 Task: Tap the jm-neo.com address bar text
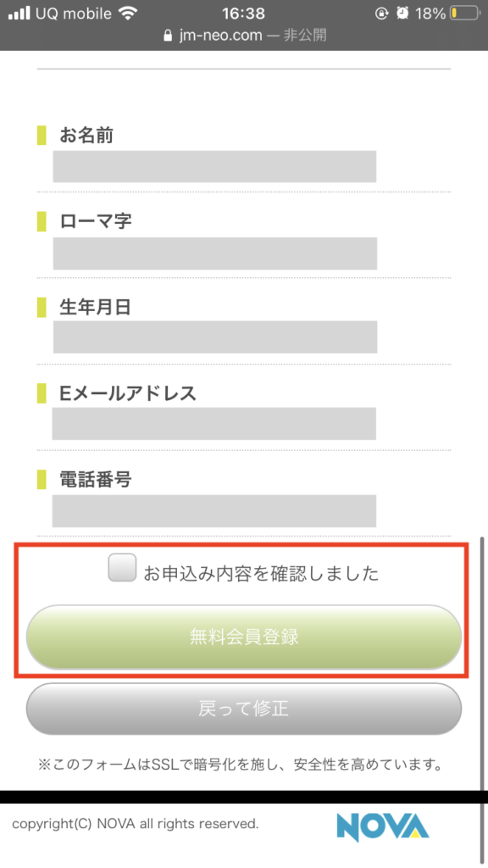220,36
